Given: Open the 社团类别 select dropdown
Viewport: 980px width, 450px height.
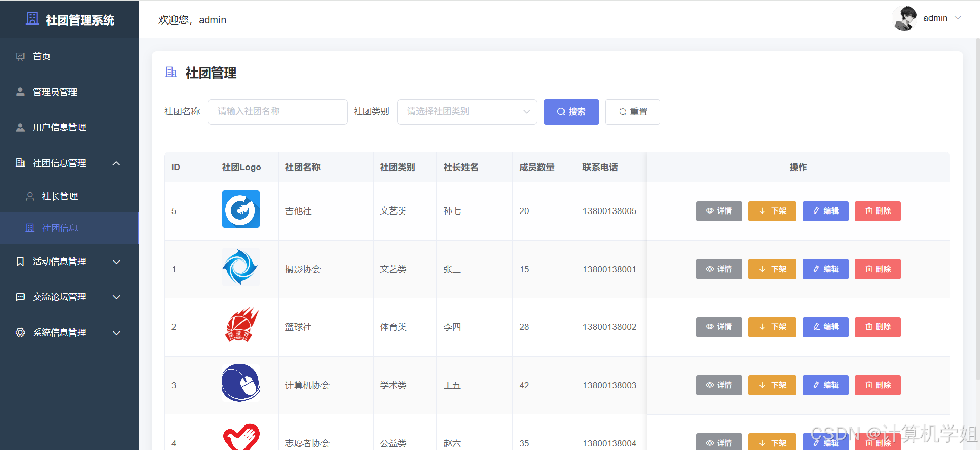Looking at the screenshot, I should [x=467, y=112].
